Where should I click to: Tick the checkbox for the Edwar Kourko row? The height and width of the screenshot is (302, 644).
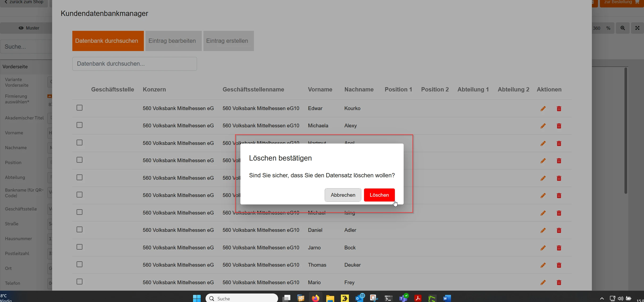point(80,108)
